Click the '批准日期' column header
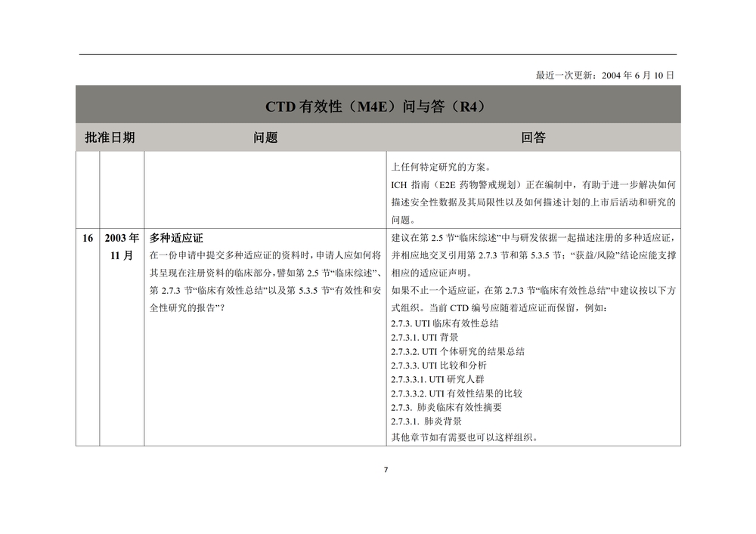This screenshot has height=534, width=756. [x=110, y=137]
